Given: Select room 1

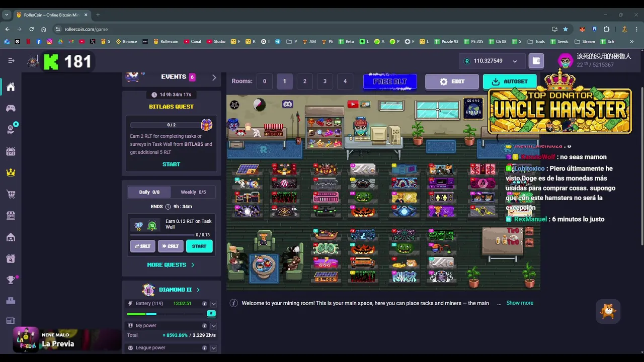Looking at the screenshot, I should tap(284, 81).
